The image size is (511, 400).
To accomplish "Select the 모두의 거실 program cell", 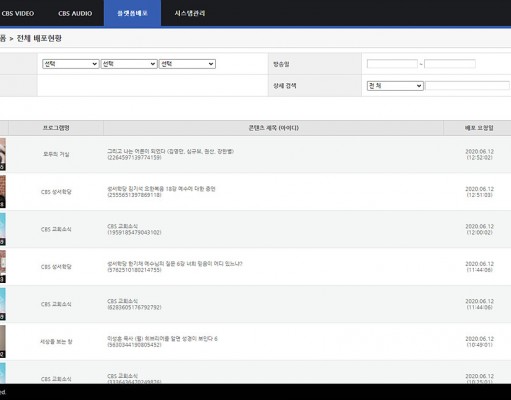I will tap(56, 154).
